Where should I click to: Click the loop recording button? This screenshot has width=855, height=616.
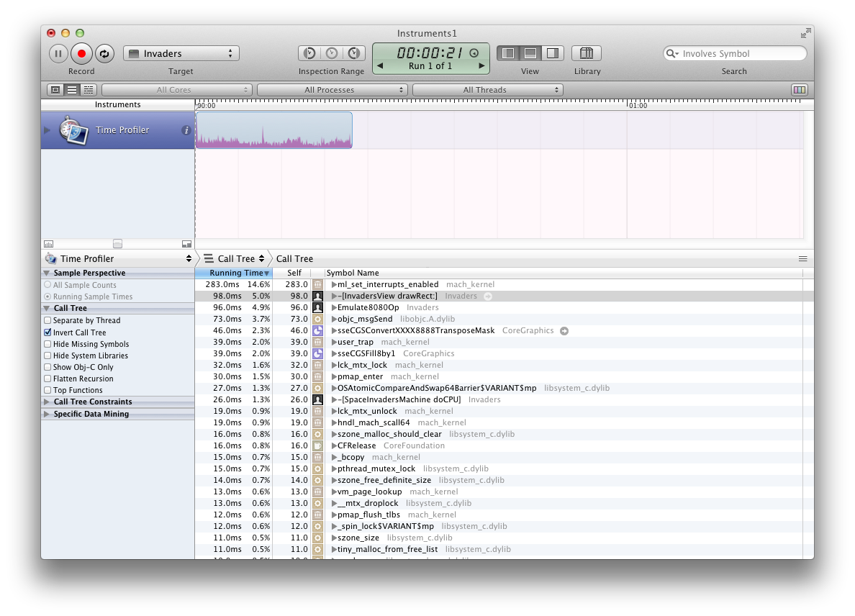coord(104,53)
